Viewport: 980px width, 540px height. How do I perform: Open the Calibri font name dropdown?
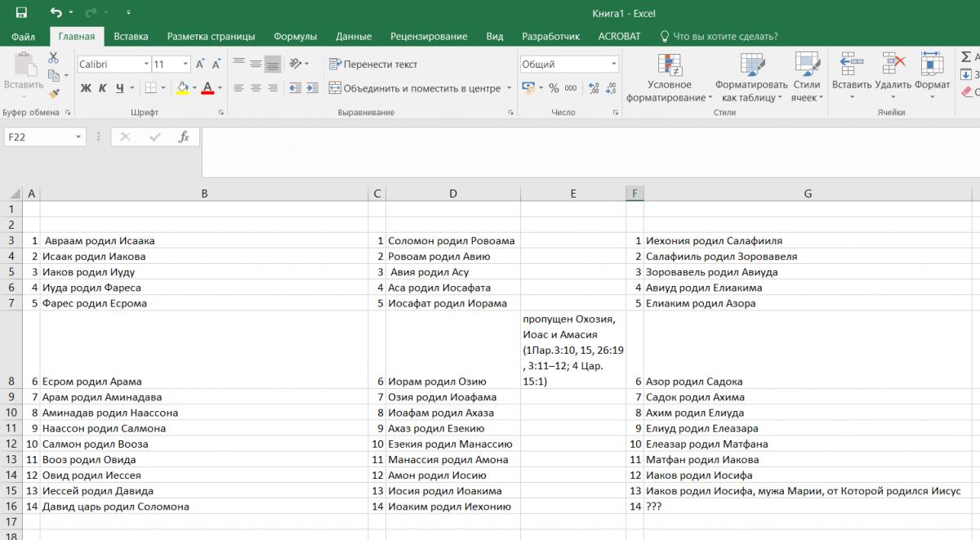146,65
